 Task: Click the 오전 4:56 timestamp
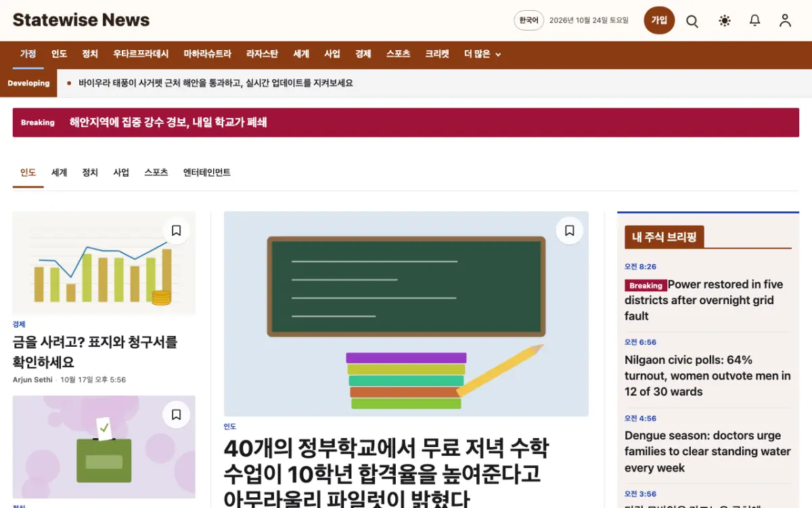641,418
